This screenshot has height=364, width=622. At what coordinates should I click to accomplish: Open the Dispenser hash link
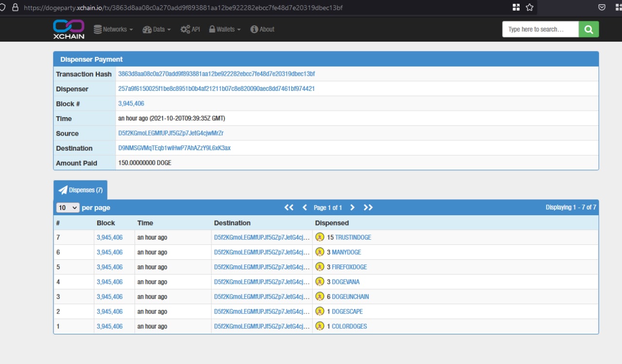[216, 89]
